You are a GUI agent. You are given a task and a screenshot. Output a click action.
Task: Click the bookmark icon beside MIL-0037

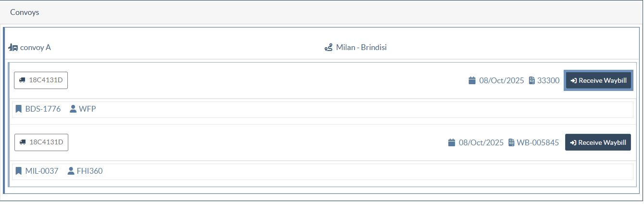[x=19, y=171]
